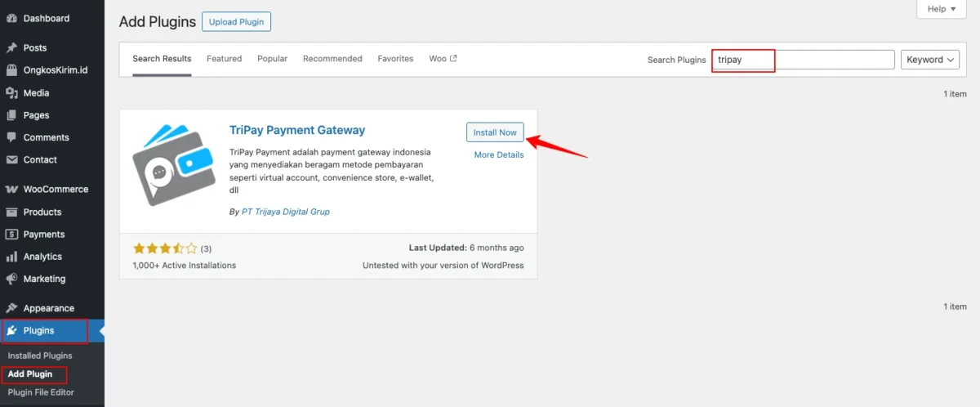Click the OngkosKirim.id truck icon

coord(11,70)
